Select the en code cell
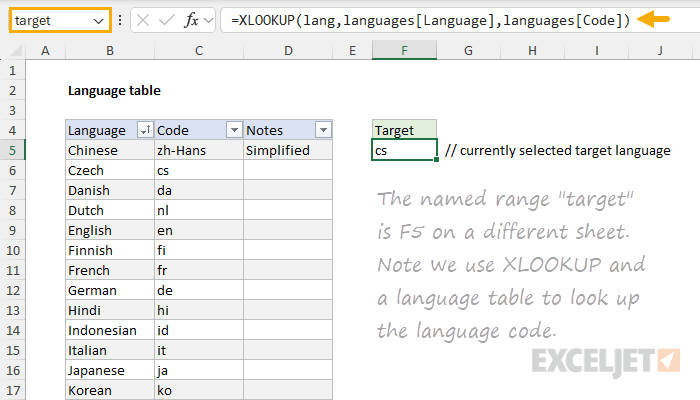700x400 pixels. coord(199,230)
